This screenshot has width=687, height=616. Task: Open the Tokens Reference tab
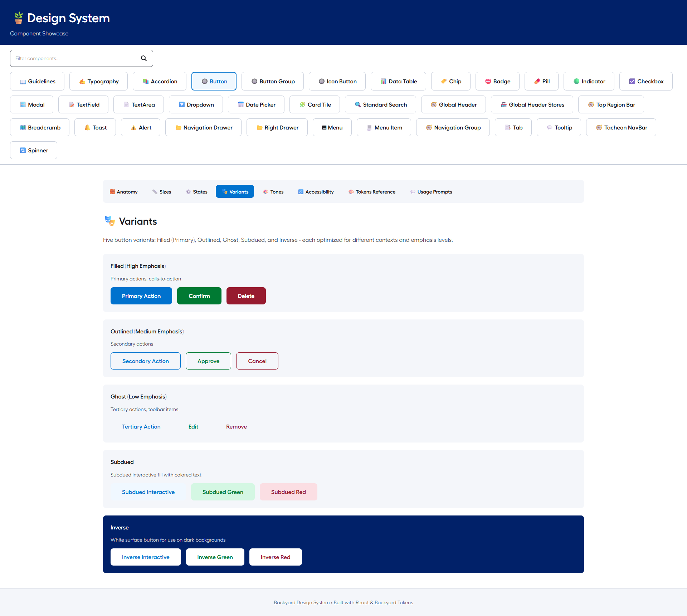click(x=372, y=192)
